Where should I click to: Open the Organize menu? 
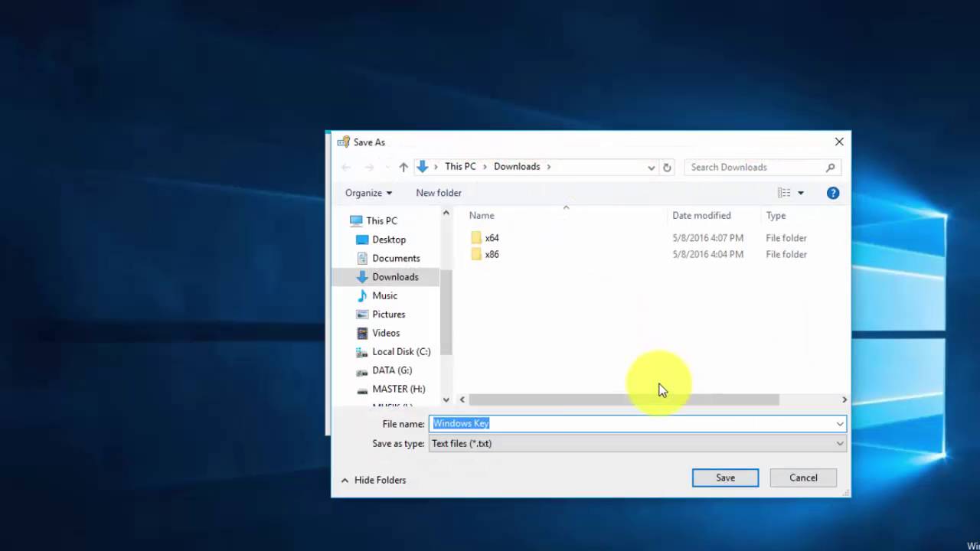368,193
